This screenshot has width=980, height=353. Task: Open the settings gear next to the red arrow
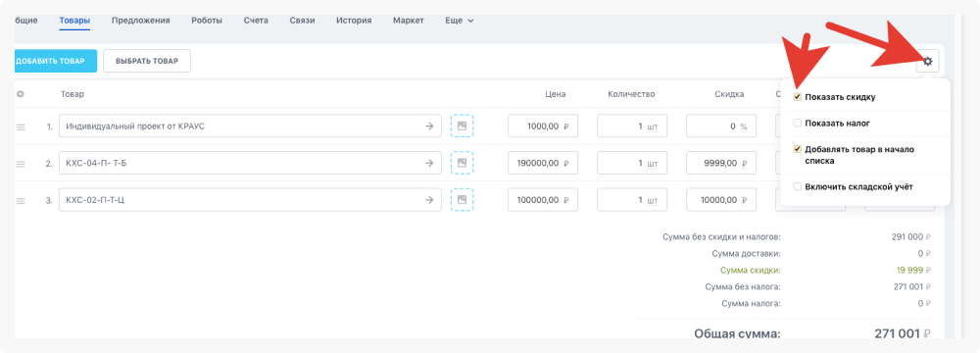(x=927, y=62)
